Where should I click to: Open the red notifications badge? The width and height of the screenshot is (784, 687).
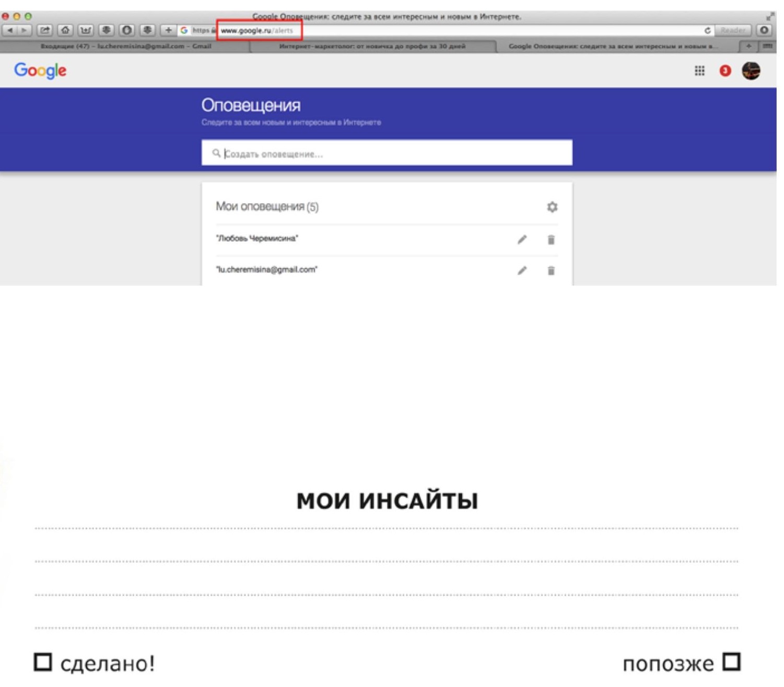725,70
